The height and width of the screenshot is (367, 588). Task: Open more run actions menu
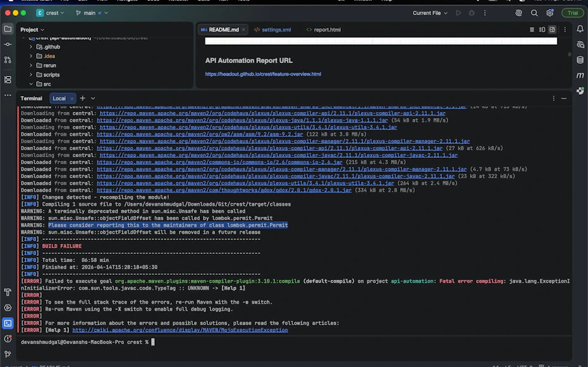[485, 13]
